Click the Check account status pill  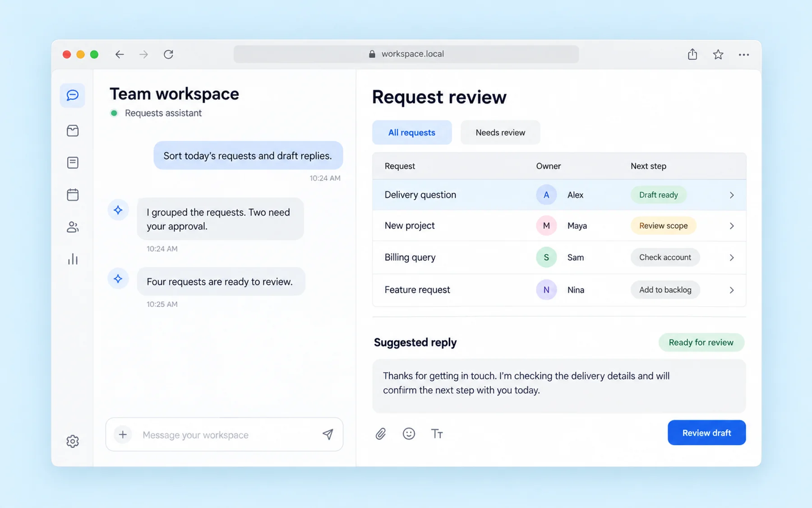tap(665, 257)
